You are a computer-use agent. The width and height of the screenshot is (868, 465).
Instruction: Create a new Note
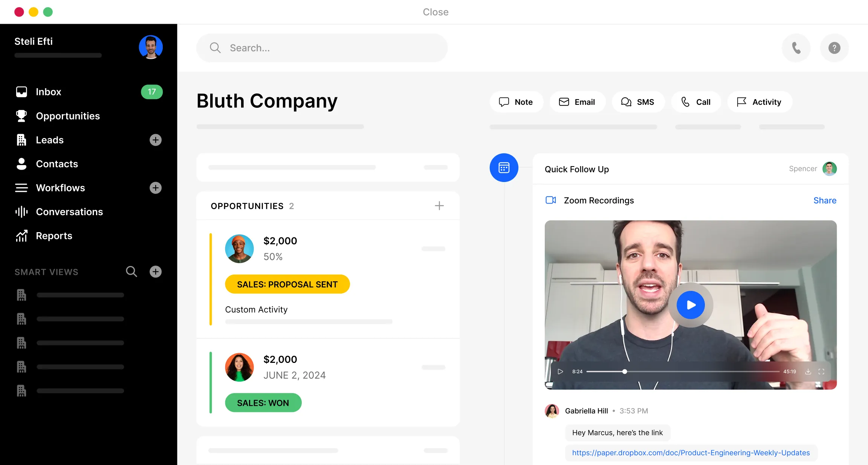[x=516, y=102]
